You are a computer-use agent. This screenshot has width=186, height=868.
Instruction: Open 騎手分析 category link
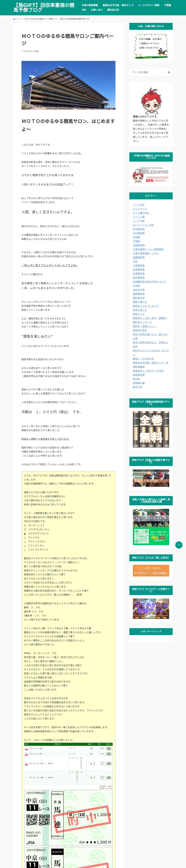coord(137,387)
